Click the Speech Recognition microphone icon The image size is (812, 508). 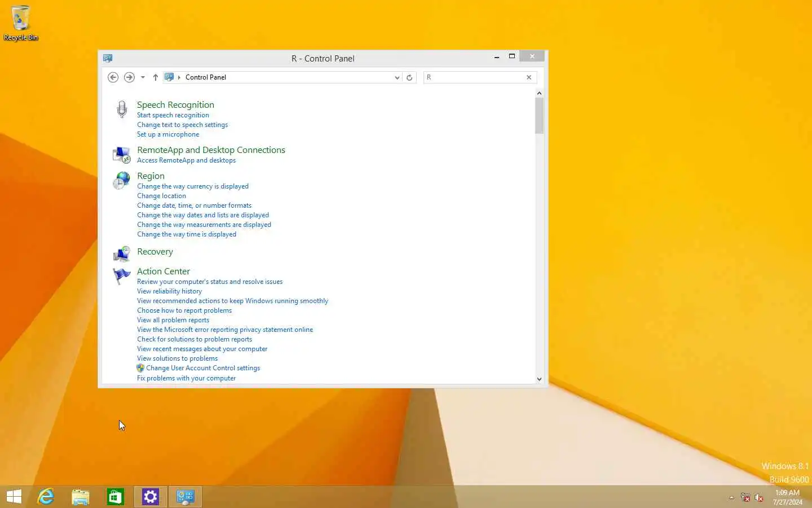[122, 109]
